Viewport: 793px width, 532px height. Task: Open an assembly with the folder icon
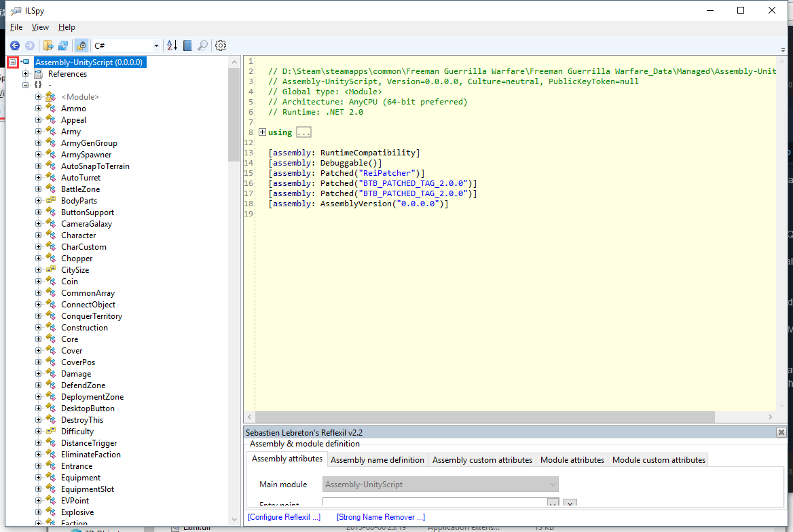pyautogui.click(x=48, y=45)
